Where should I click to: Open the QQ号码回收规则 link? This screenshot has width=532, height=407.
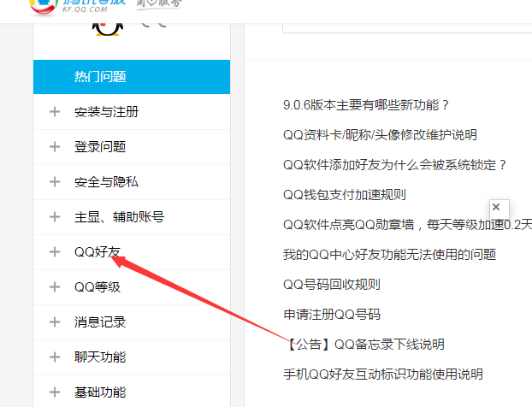pos(332,284)
